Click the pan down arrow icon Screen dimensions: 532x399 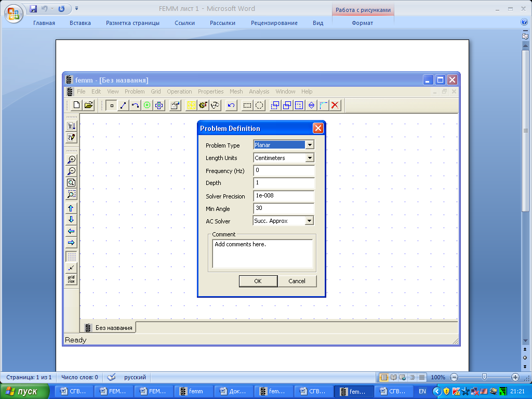(x=71, y=220)
